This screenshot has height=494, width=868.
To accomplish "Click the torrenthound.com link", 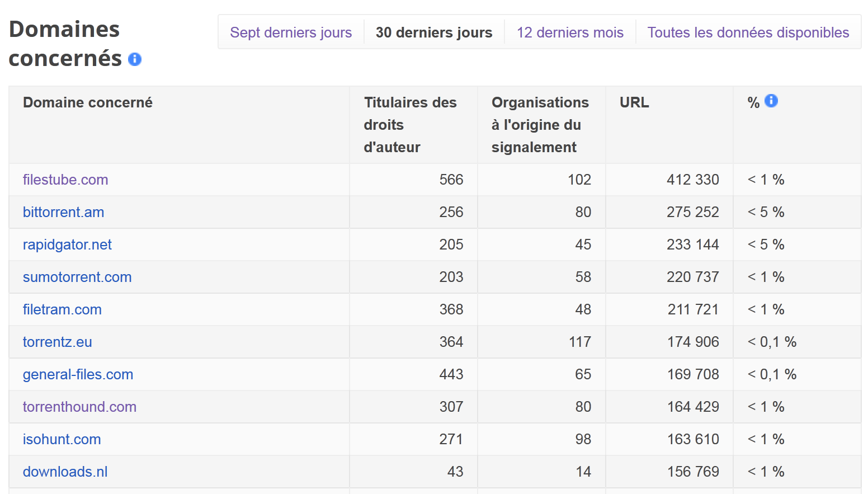I will [x=79, y=407].
